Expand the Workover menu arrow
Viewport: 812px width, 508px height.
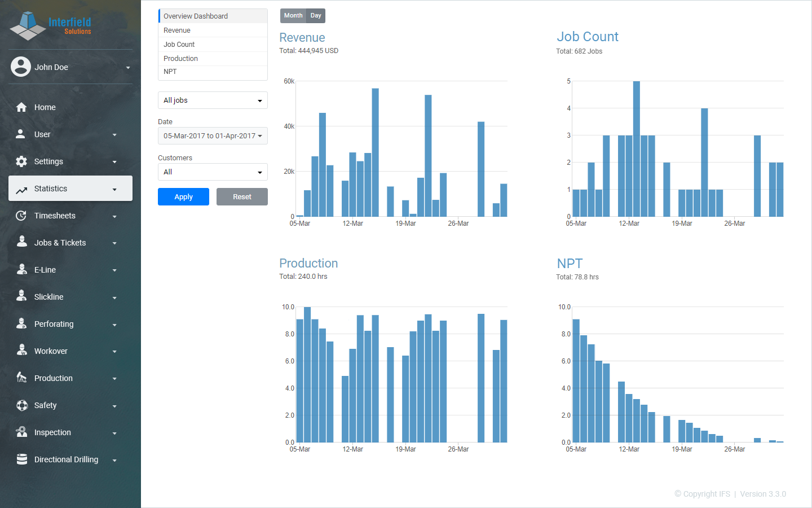coord(114,352)
